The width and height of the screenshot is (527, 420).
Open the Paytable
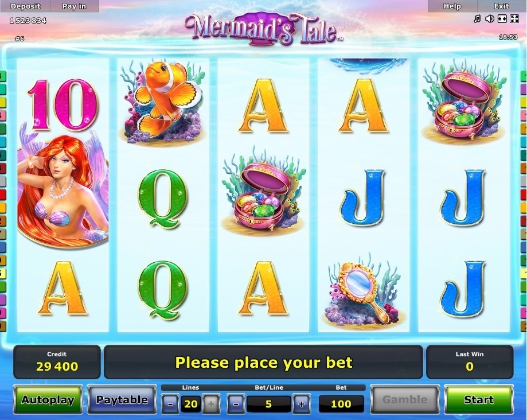(x=122, y=399)
